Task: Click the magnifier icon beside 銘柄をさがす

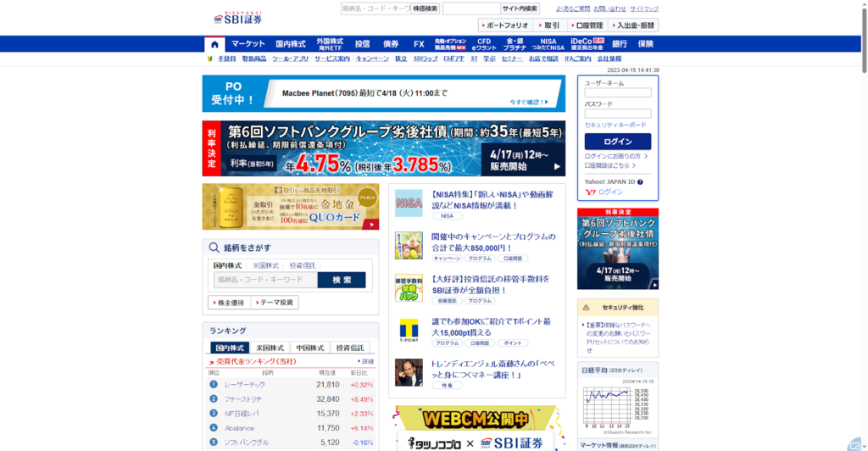Action: (x=214, y=248)
